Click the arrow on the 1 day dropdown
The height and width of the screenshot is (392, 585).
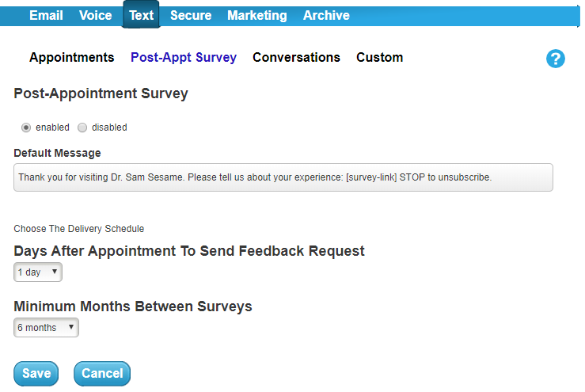click(55, 272)
